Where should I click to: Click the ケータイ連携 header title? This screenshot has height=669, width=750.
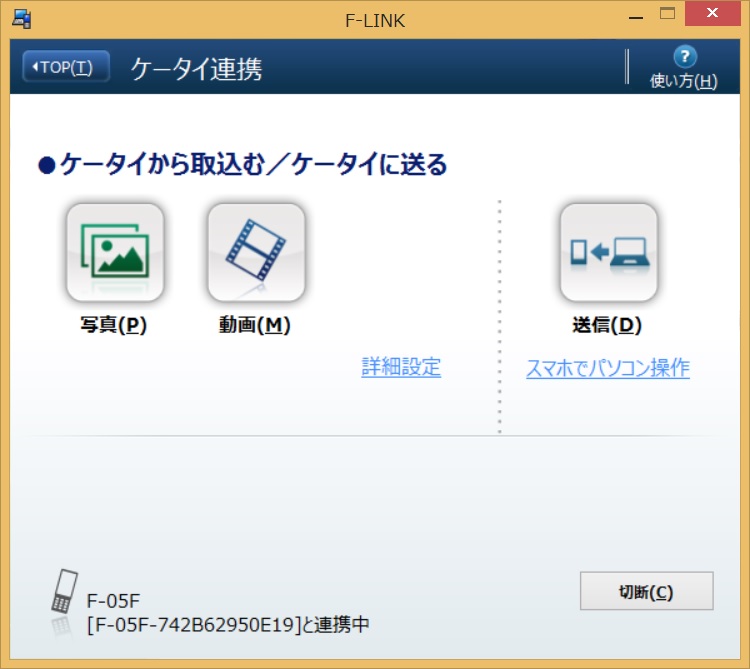(197, 68)
